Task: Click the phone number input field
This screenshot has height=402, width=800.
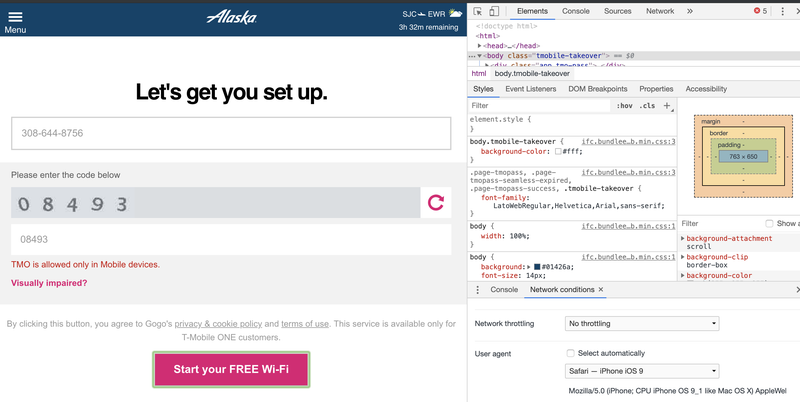Action: point(231,133)
